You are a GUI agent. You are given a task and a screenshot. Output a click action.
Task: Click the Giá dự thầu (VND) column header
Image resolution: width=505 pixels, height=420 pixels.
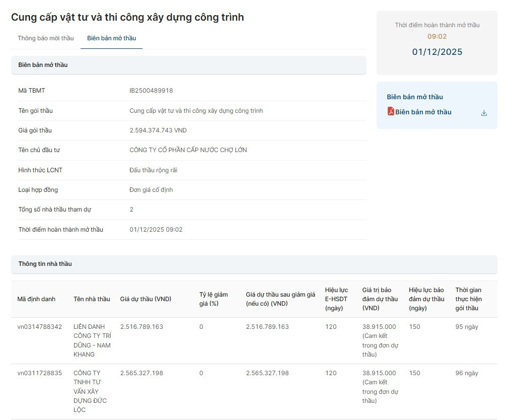tap(147, 299)
